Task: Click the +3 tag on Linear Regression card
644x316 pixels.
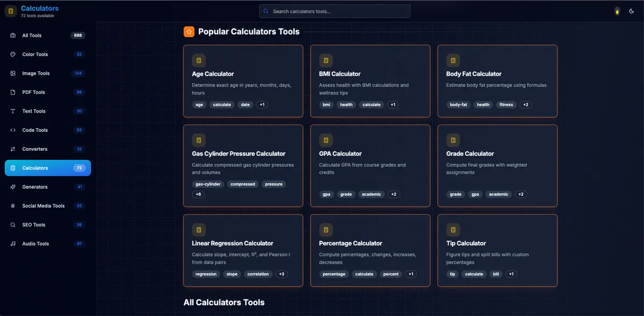Action: click(282, 274)
